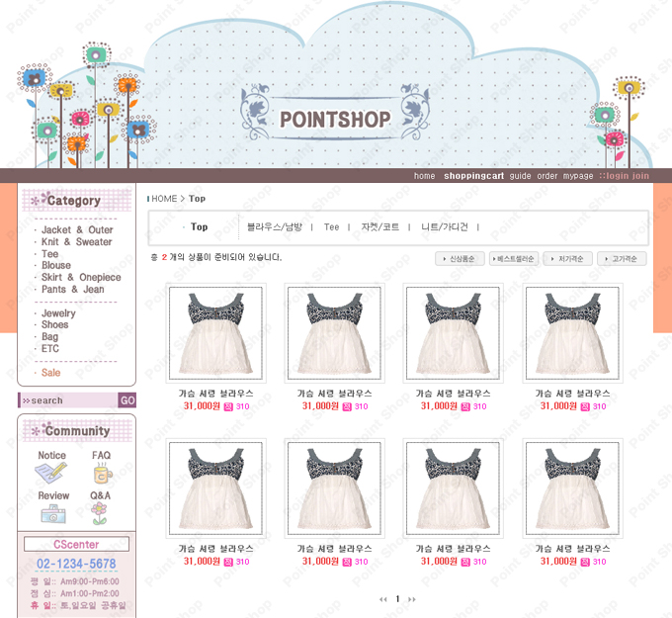Open the first product thumbnail image
The height and width of the screenshot is (618, 672).
pyautogui.click(x=215, y=333)
